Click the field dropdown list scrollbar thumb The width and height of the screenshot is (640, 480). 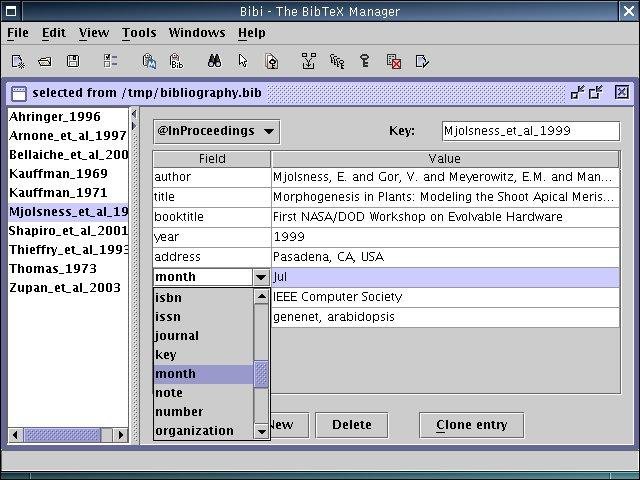click(261, 374)
